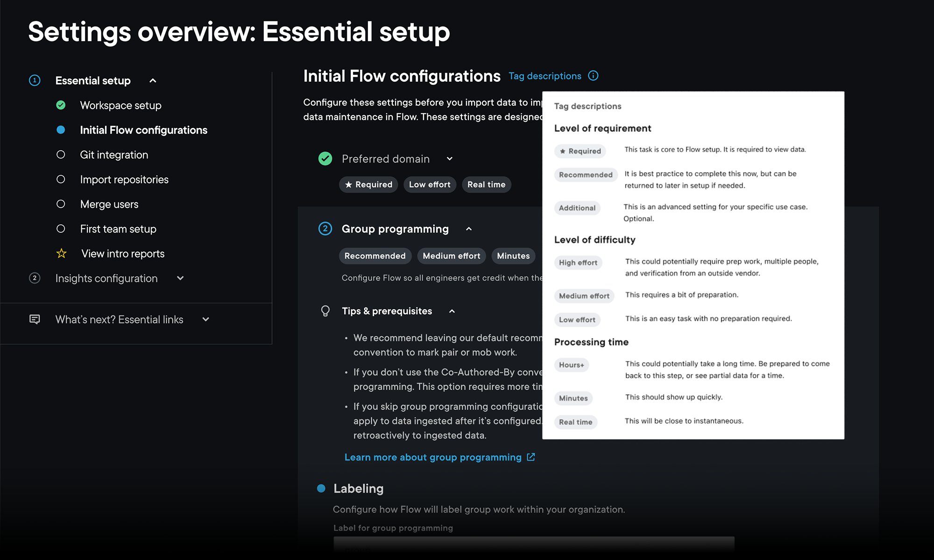Viewport: 934px width, 560px height.
Task: Go to Initial Flow configurations step
Action: 143,130
